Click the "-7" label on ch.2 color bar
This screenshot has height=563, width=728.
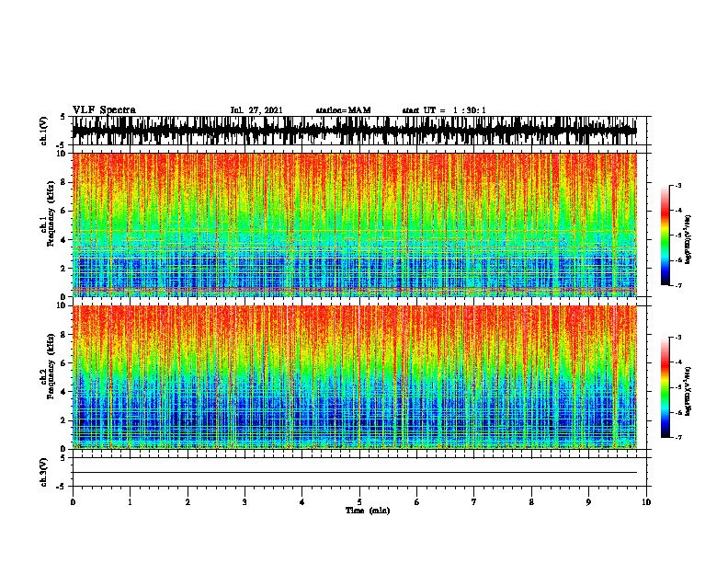(678, 438)
